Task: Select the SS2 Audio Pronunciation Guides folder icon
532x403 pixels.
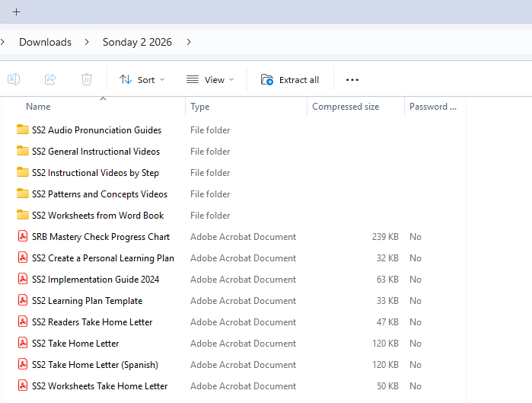Action: coord(23,130)
